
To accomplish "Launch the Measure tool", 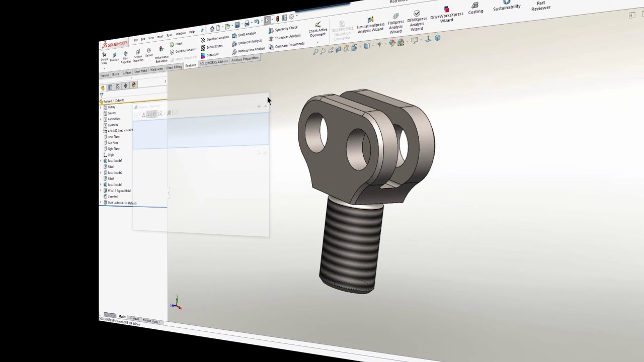I will coord(114,56).
